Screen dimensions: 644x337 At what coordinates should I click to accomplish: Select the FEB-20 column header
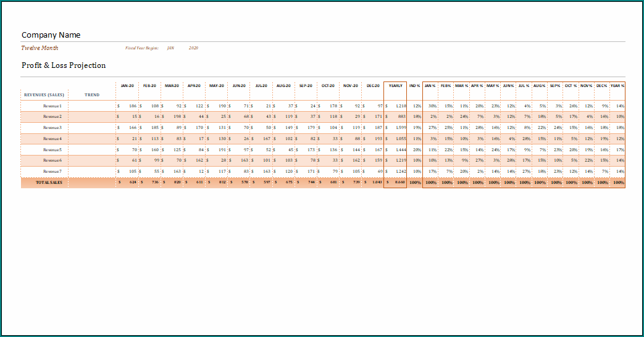pyautogui.click(x=149, y=86)
